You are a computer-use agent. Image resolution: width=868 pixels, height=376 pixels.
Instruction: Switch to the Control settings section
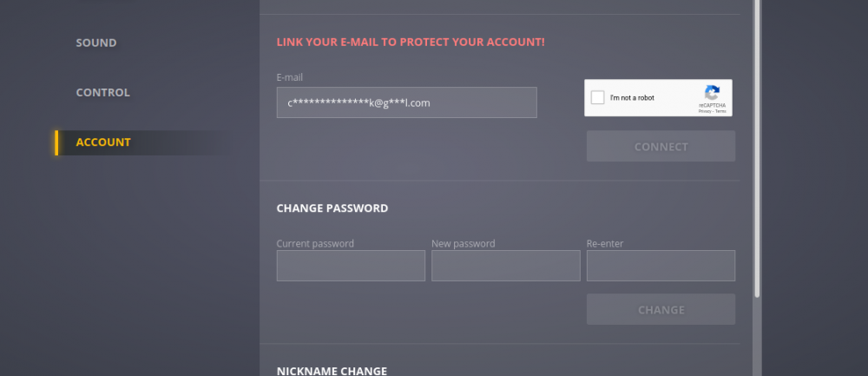tap(102, 92)
